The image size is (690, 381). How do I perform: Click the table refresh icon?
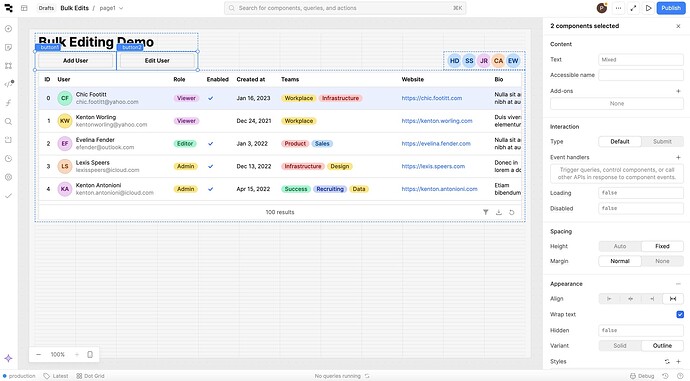(511, 212)
